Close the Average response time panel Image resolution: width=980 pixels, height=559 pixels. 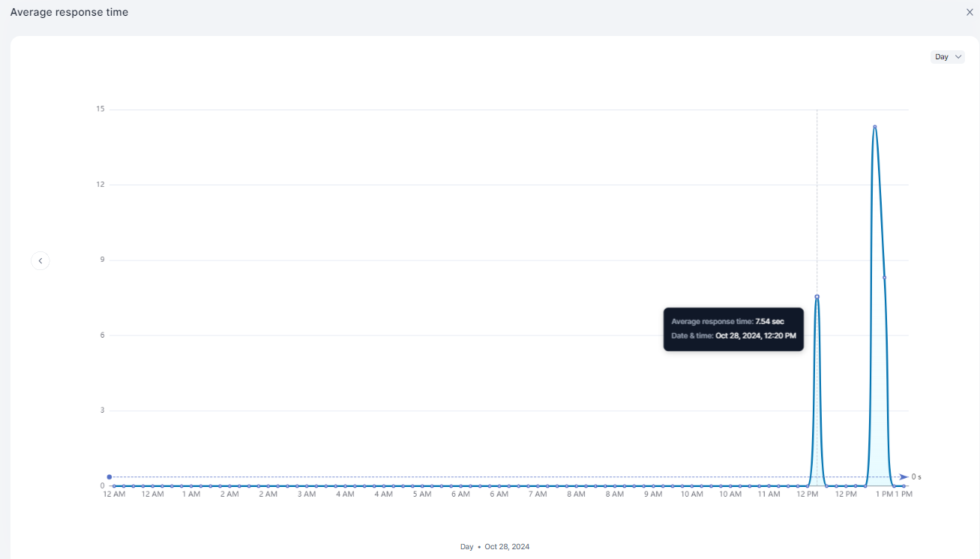coord(970,12)
